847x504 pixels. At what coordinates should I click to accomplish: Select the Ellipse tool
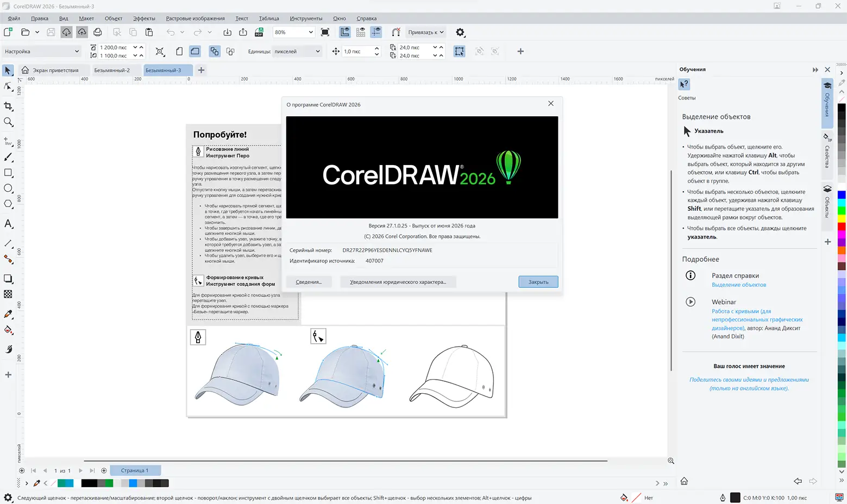(x=8, y=188)
